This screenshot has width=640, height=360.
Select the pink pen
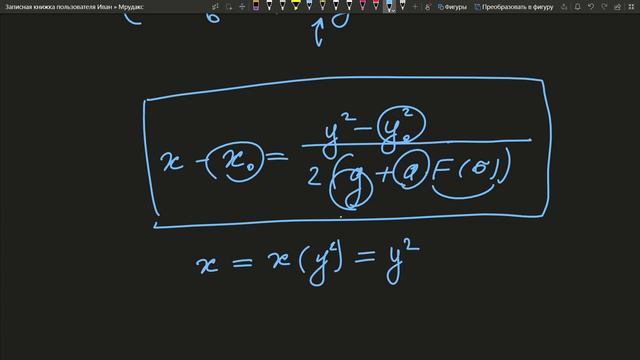[362, 6]
